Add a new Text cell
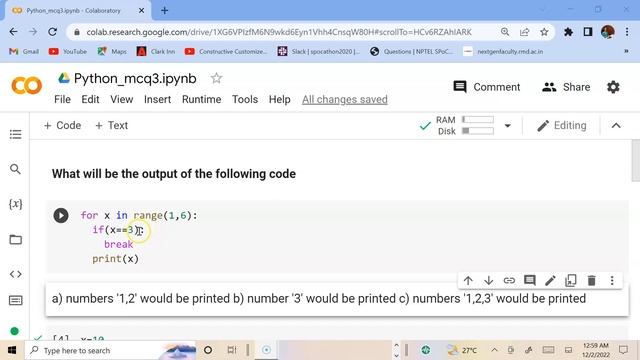The height and width of the screenshot is (360, 640). click(111, 125)
